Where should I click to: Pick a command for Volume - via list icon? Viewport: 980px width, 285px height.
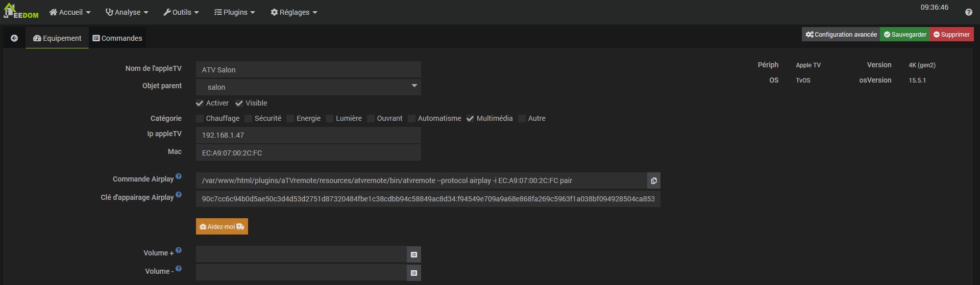(x=414, y=273)
